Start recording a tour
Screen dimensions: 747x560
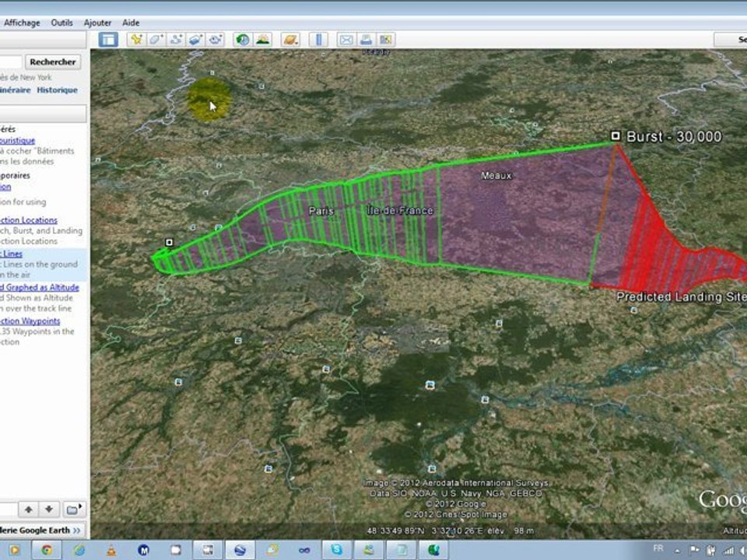[x=215, y=40]
